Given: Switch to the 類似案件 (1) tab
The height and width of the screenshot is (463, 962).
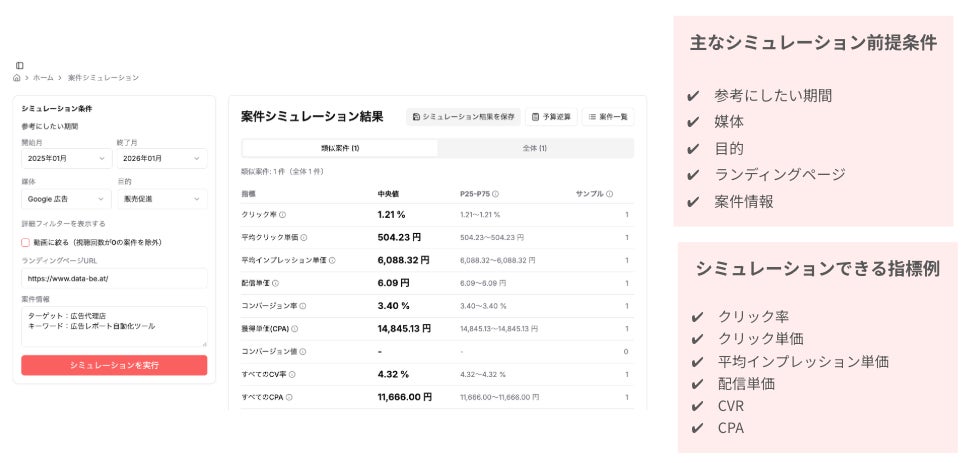Looking at the screenshot, I should tap(340, 148).
